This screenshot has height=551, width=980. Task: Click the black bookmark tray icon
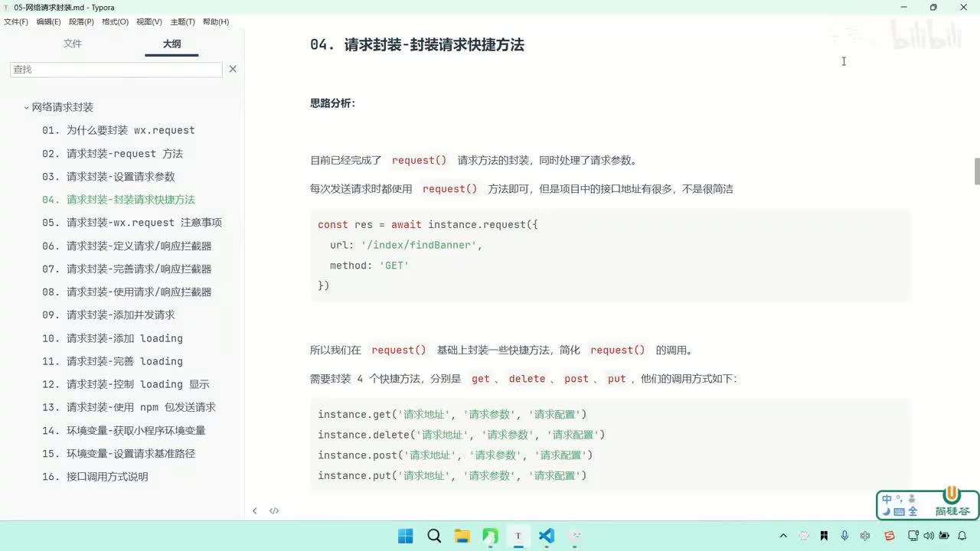(x=824, y=536)
